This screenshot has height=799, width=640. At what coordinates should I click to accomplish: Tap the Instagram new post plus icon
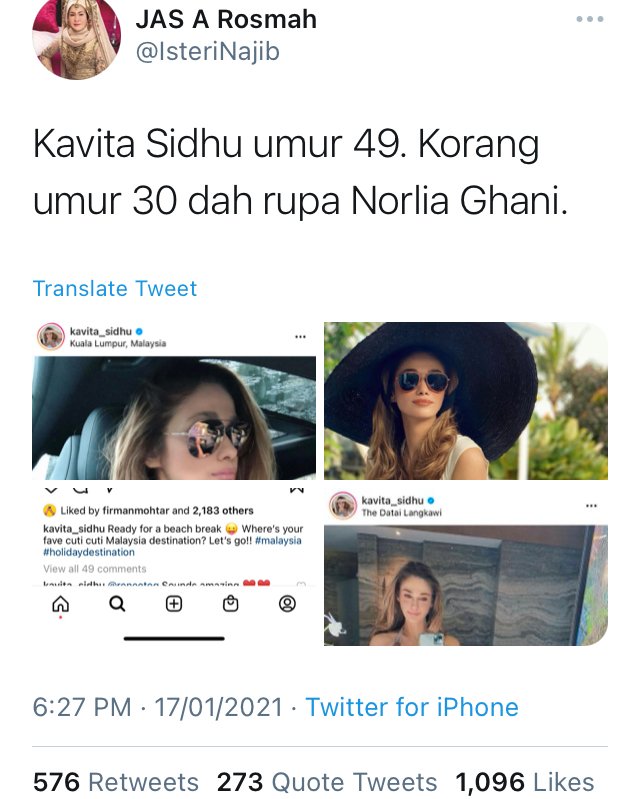(x=174, y=604)
